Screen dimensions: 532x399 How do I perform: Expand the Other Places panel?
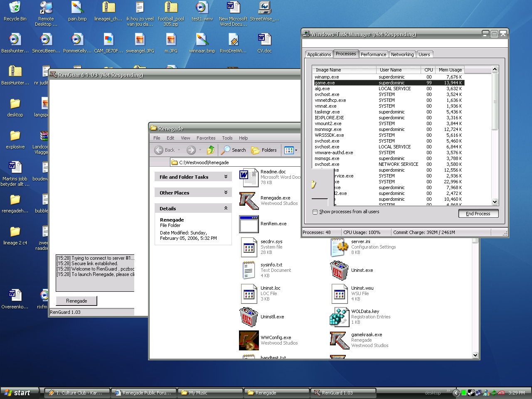point(226,192)
